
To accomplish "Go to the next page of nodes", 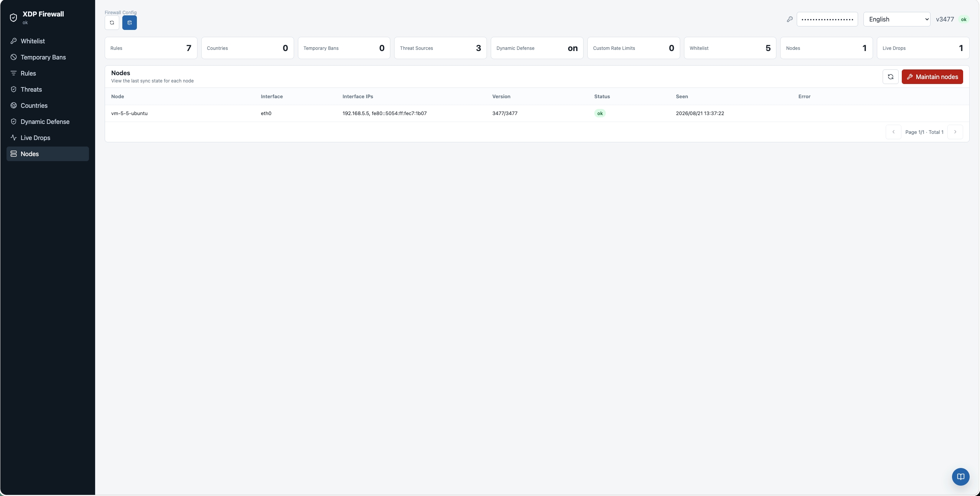I will pyautogui.click(x=955, y=132).
